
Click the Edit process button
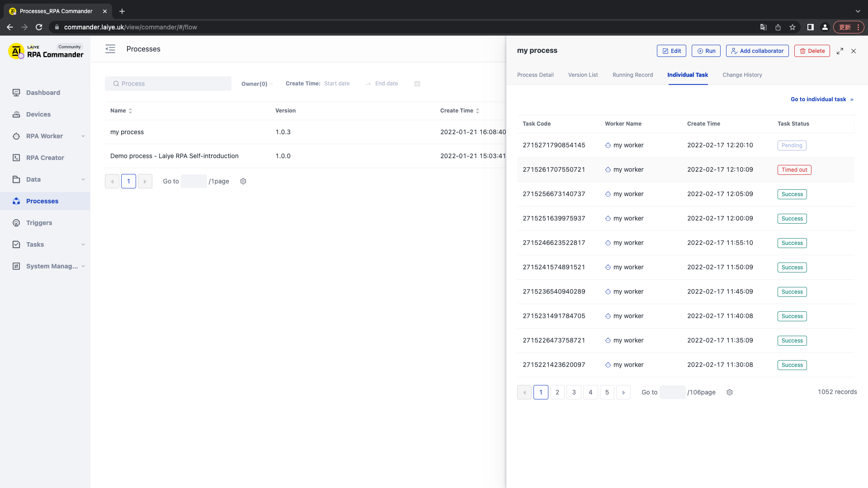pyautogui.click(x=672, y=51)
